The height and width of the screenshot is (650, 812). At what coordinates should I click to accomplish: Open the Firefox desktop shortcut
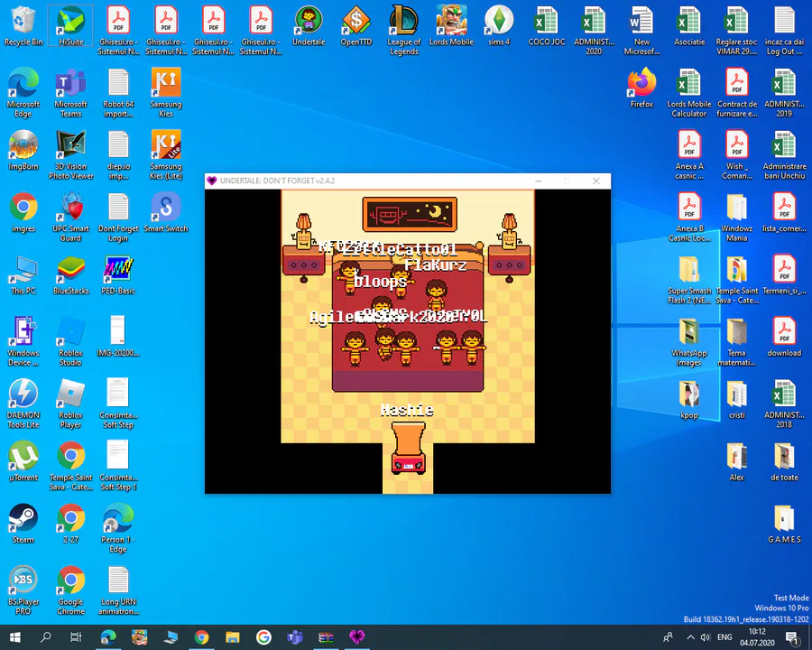click(641, 88)
